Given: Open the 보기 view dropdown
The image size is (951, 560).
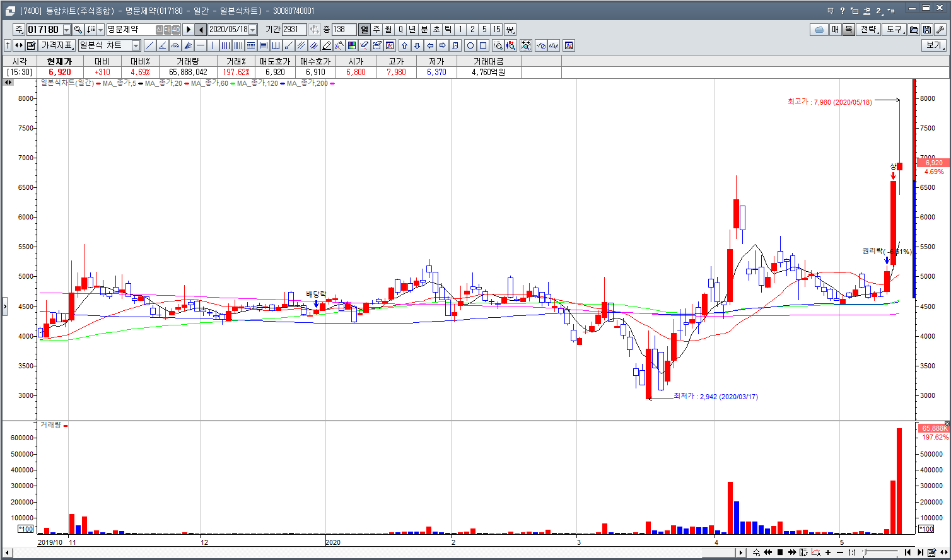Looking at the screenshot, I should (x=934, y=45).
